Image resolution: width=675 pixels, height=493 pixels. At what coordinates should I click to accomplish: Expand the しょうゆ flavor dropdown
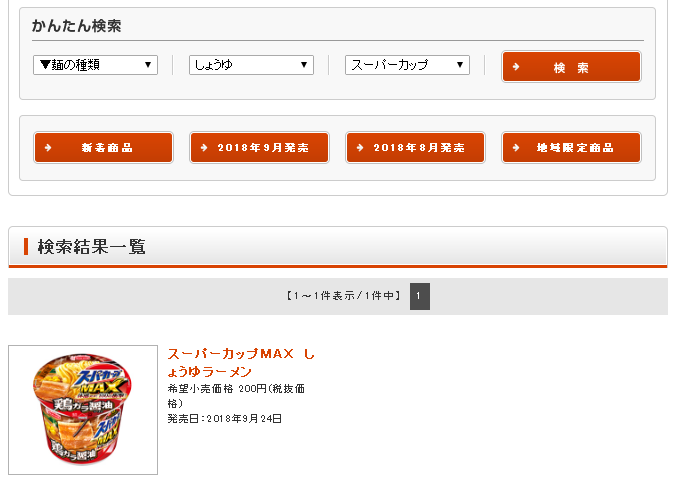click(x=251, y=65)
